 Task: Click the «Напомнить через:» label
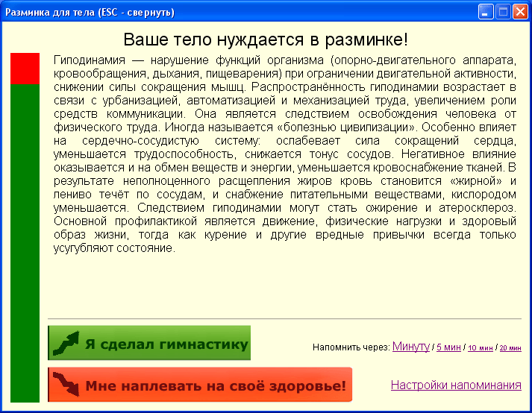351,347
